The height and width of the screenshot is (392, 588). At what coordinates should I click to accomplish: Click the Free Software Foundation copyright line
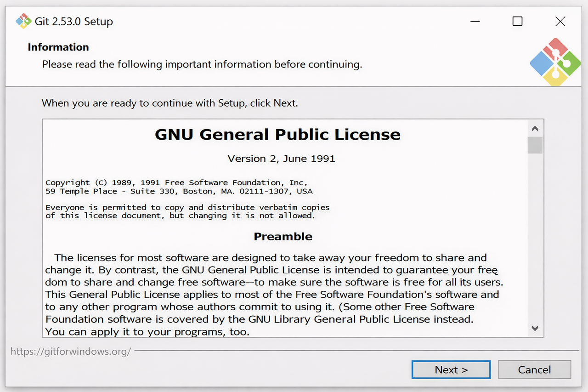point(176,183)
